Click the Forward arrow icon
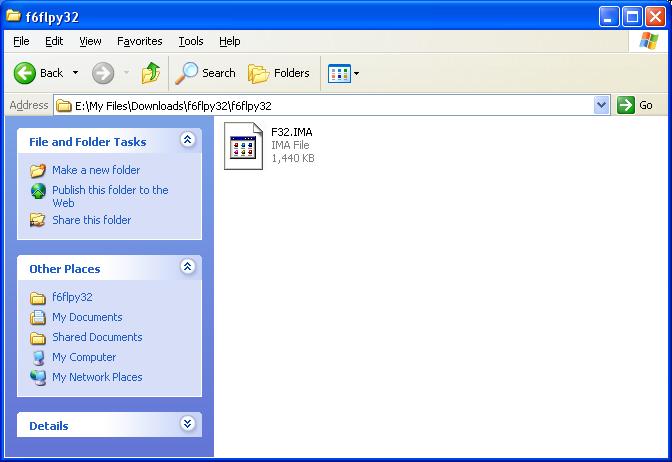This screenshot has width=672, height=462. pyautogui.click(x=102, y=73)
